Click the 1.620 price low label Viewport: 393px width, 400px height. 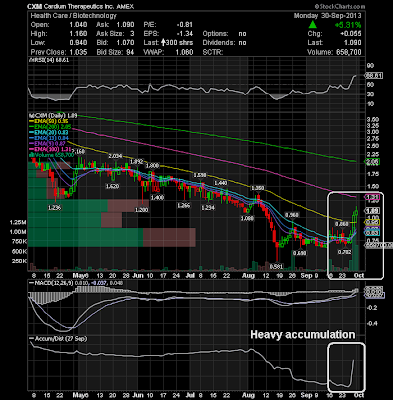click(112, 186)
